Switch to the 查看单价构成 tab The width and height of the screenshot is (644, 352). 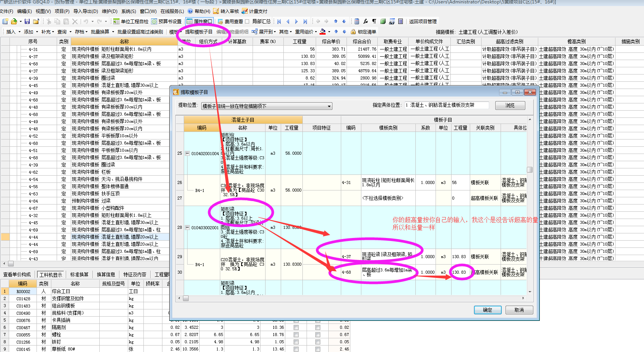click(x=17, y=274)
